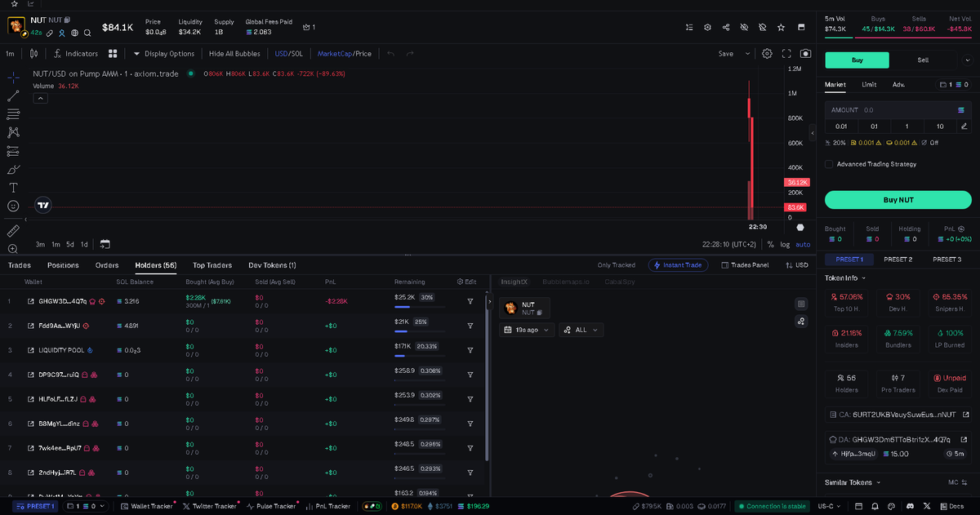Open chart settings gear icon

point(768,54)
